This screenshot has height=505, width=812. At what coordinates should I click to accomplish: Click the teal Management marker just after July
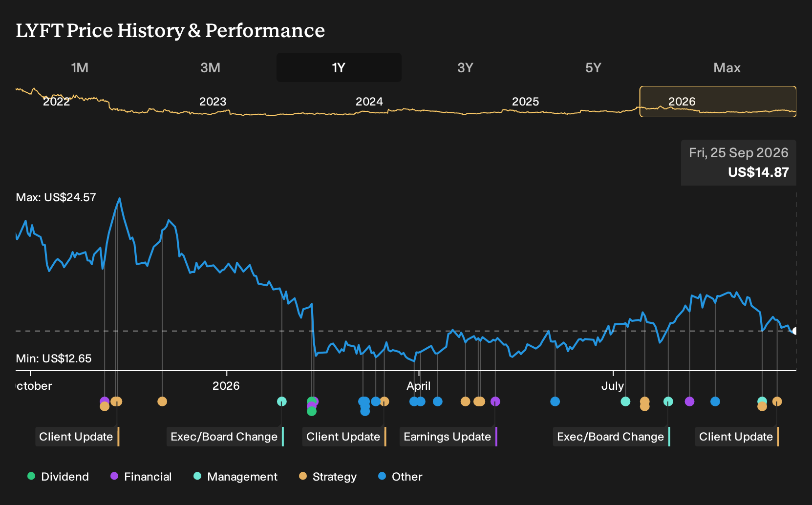[625, 401]
